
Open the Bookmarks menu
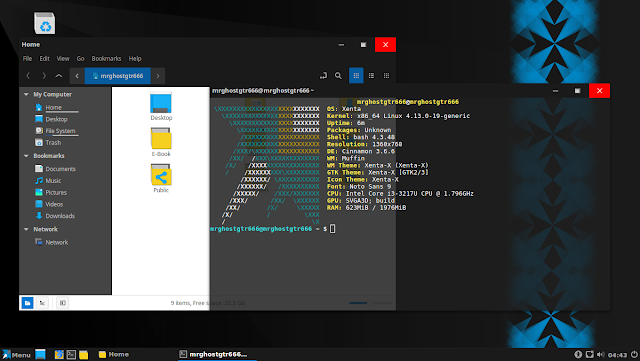[106, 58]
